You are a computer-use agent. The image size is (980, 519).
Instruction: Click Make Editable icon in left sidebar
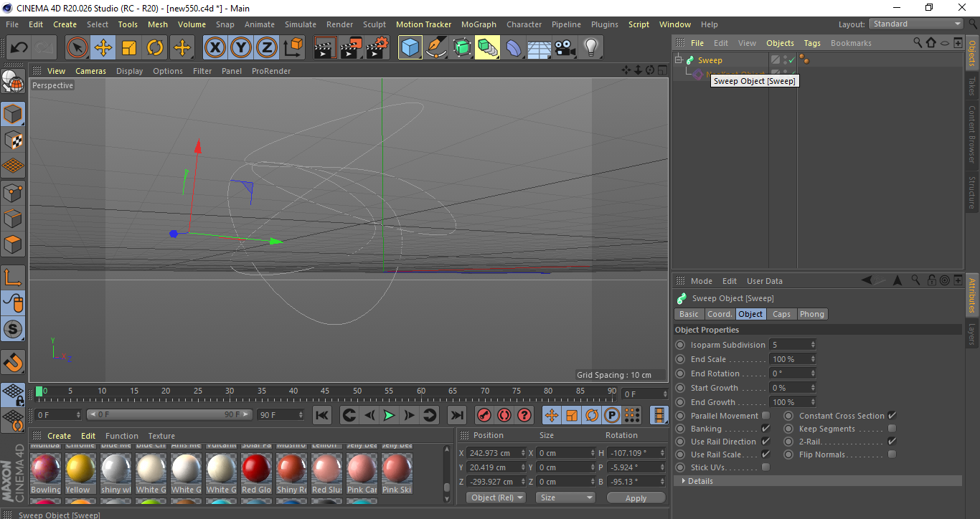click(13, 82)
